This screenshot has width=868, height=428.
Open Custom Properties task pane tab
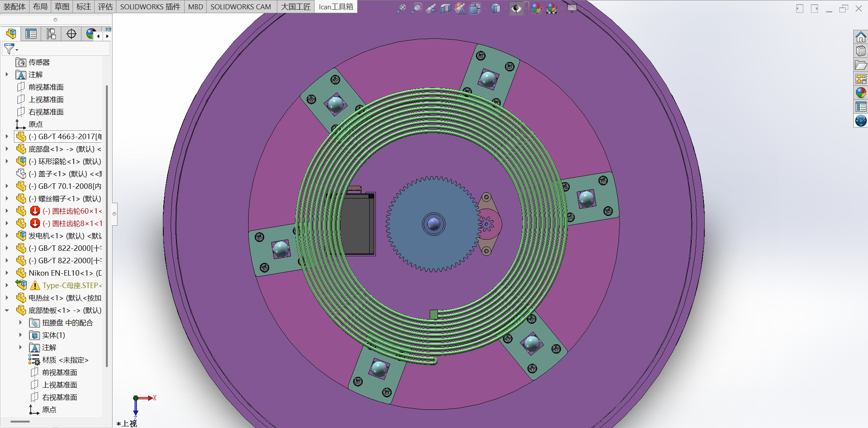click(x=861, y=107)
